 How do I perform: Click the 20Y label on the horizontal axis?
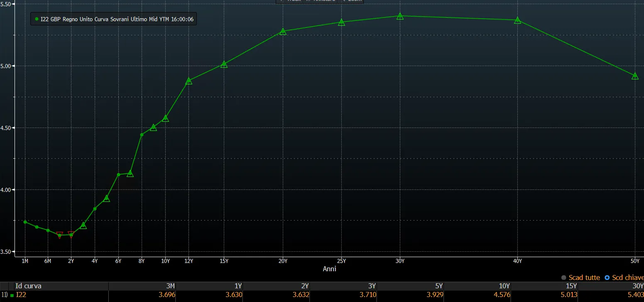tap(283, 261)
